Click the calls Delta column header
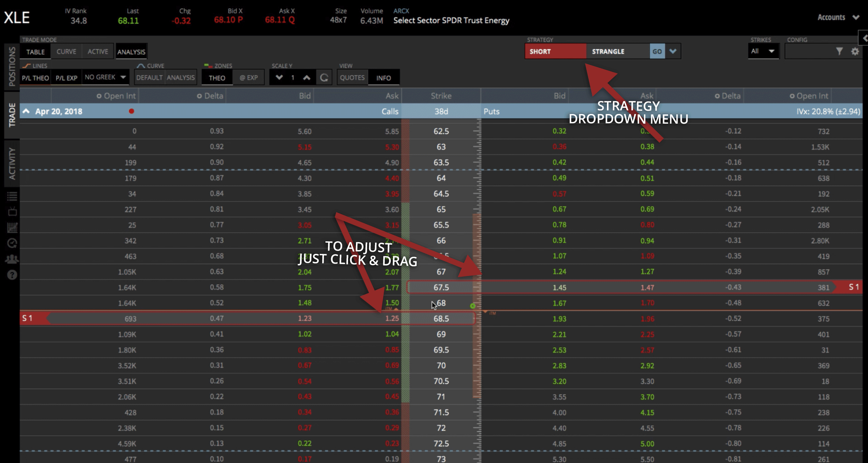Image resolution: width=868 pixels, height=463 pixels. coord(210,96)
